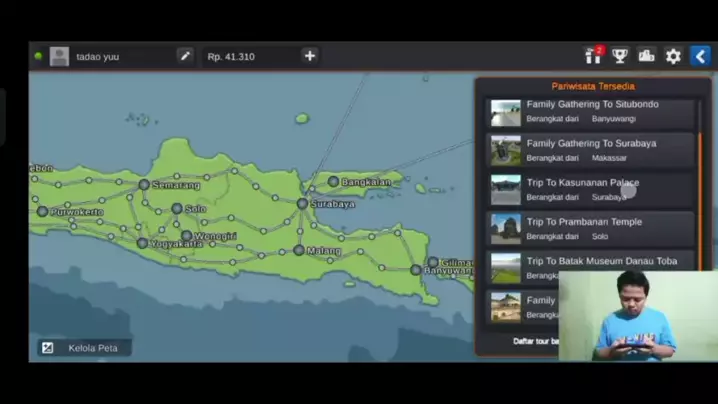The width and height of the screenshot is (718, 404).
Task: Pick Trip To Batak Museum Danau Toba
Action: (x=591, y=266)
